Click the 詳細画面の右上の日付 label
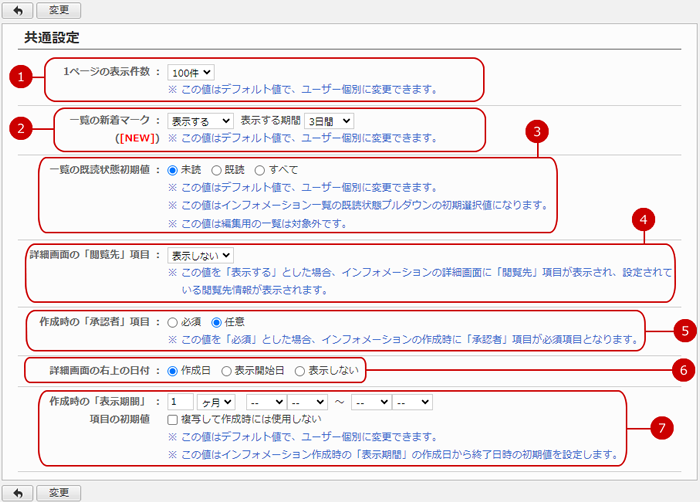700x502 pixels. (100, 370)
